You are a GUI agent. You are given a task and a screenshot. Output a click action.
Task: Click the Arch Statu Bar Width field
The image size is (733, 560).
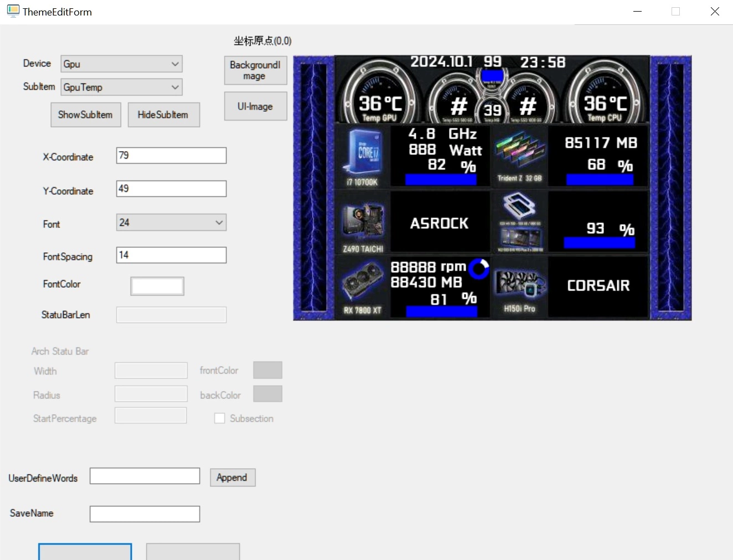coord(151,371)
